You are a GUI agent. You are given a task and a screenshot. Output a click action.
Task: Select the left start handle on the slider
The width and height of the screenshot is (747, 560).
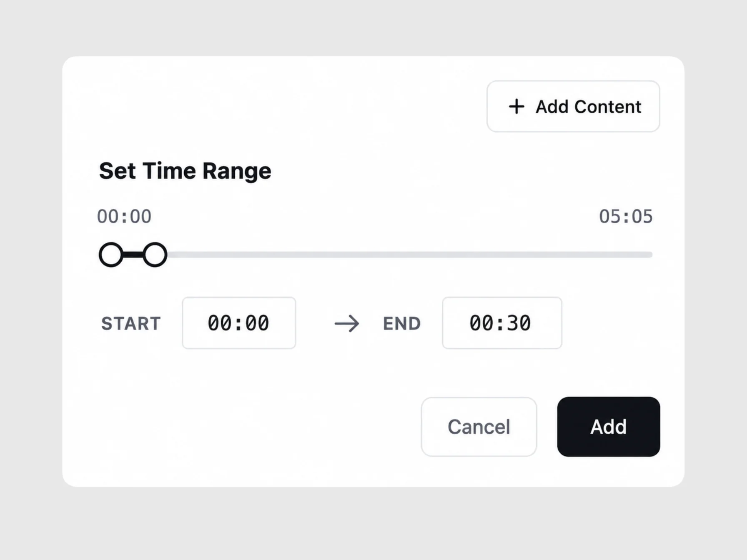click(111, 255)
